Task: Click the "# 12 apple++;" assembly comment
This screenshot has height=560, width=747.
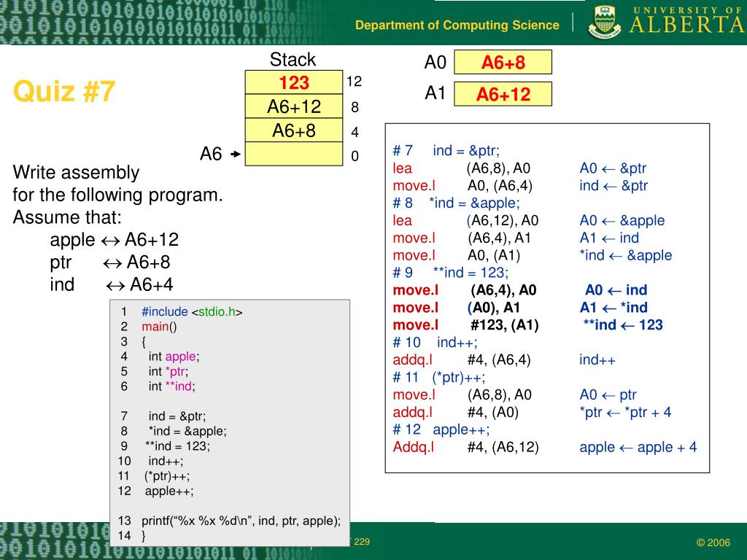Action: point(441,429)
